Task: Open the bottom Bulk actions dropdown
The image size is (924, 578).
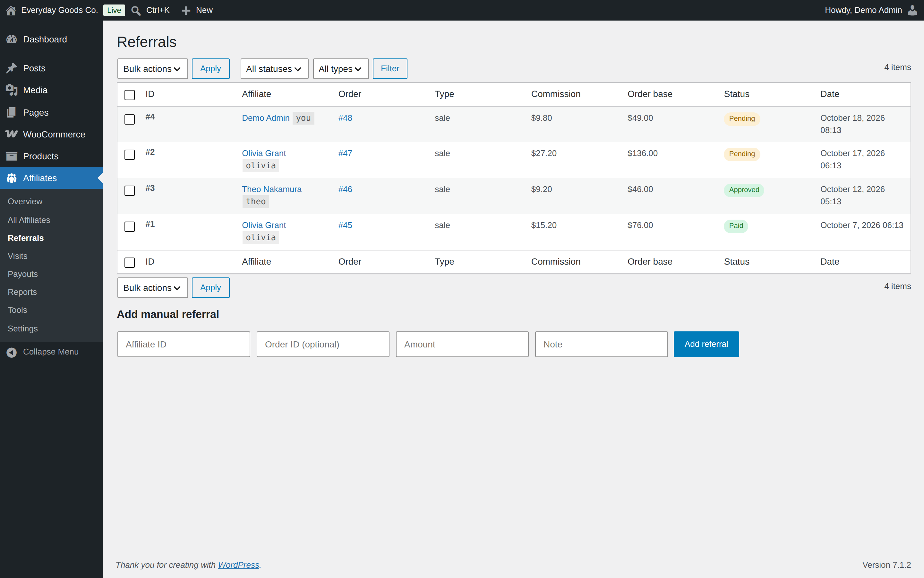Action: pos(152,288)
